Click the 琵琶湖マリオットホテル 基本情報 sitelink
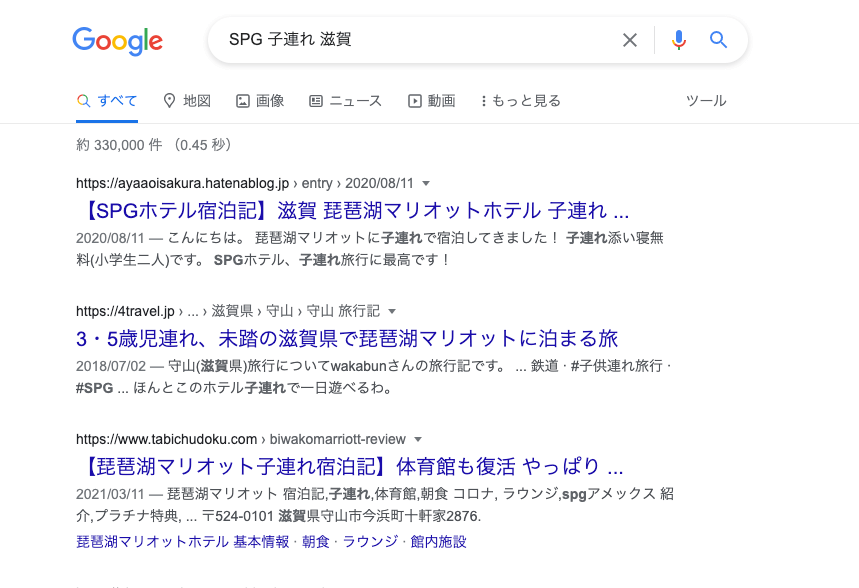Viewport: 859px width, 588px height. [183, 542]
